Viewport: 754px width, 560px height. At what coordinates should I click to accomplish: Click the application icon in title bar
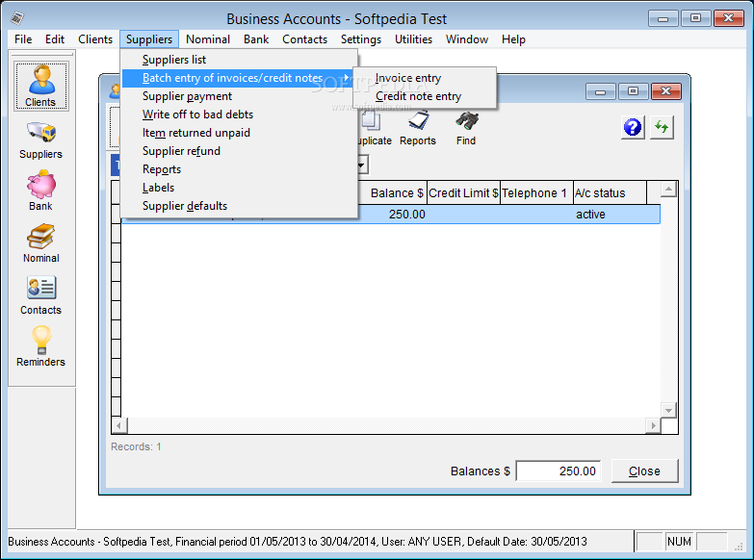tap(17, 18)
